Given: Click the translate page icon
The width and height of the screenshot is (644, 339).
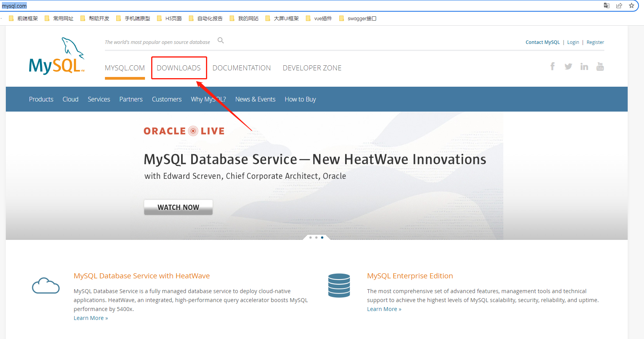Looking at the screenshot, I should (606, 5).
